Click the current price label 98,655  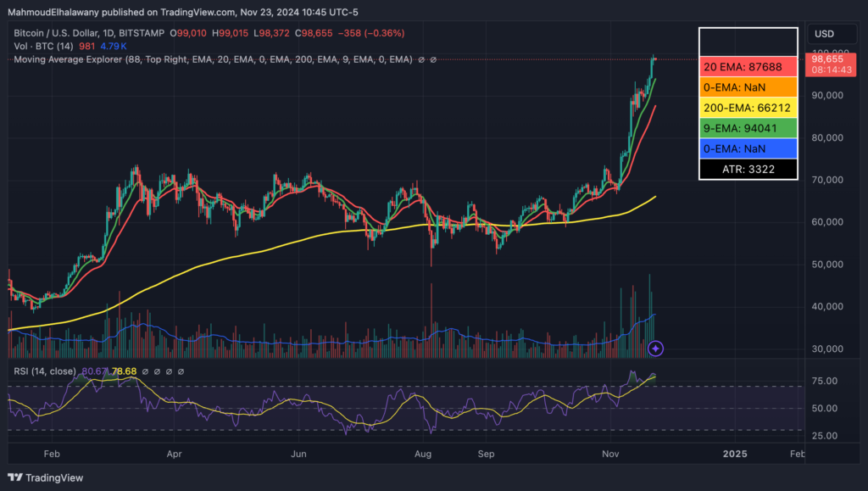click(826, 59)
